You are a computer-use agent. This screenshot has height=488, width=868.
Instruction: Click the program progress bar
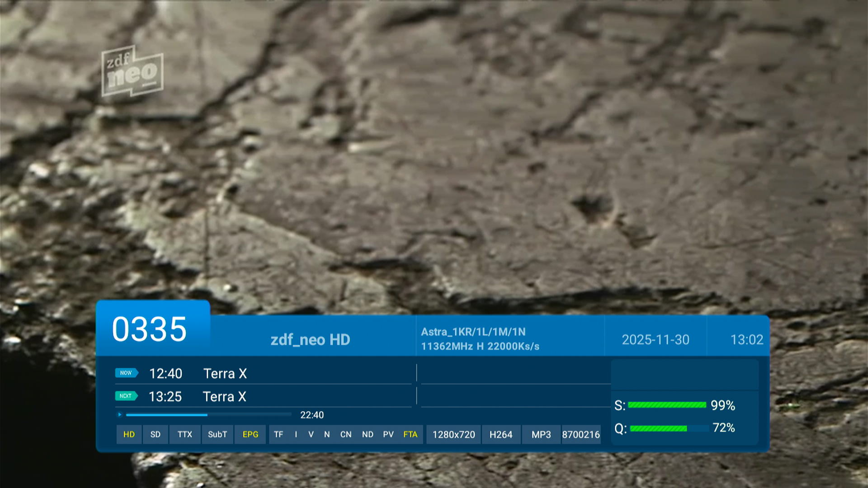(x=208, y=414)
